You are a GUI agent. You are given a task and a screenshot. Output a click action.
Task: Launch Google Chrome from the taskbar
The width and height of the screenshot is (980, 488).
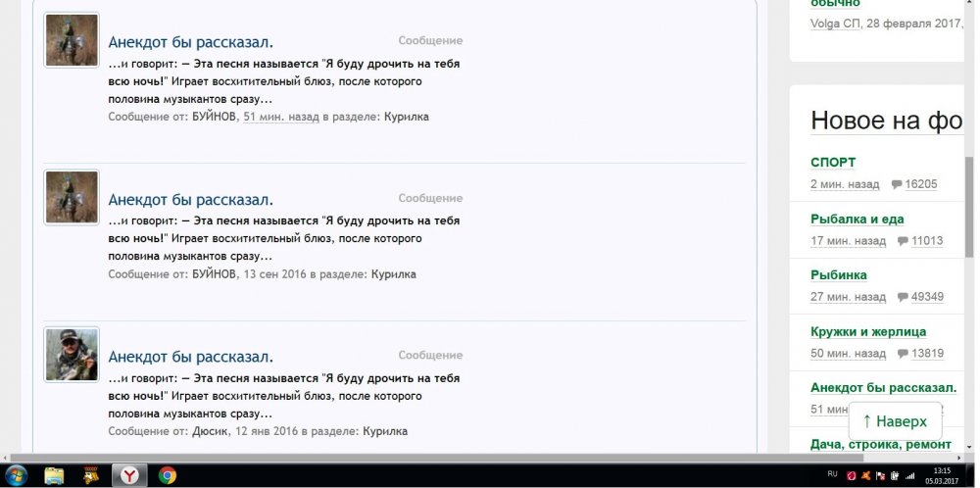pos(168,475)
